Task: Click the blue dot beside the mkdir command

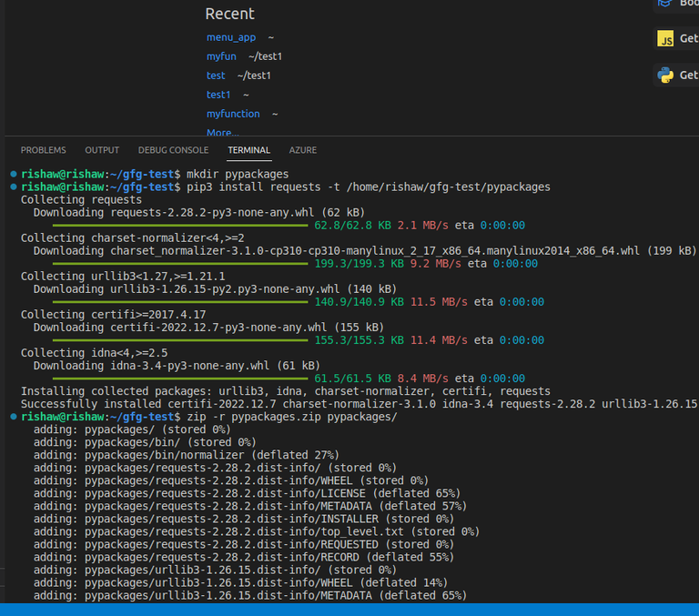Action: (13, 174)
